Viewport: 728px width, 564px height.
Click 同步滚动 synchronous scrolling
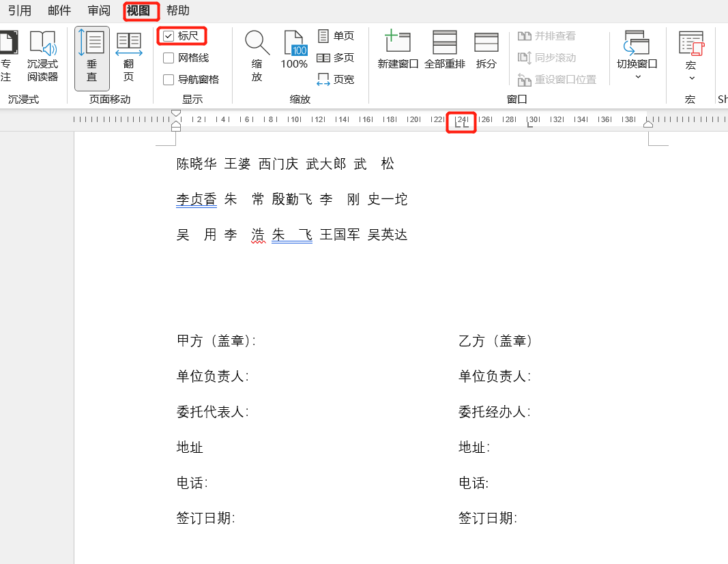(547, 57)
